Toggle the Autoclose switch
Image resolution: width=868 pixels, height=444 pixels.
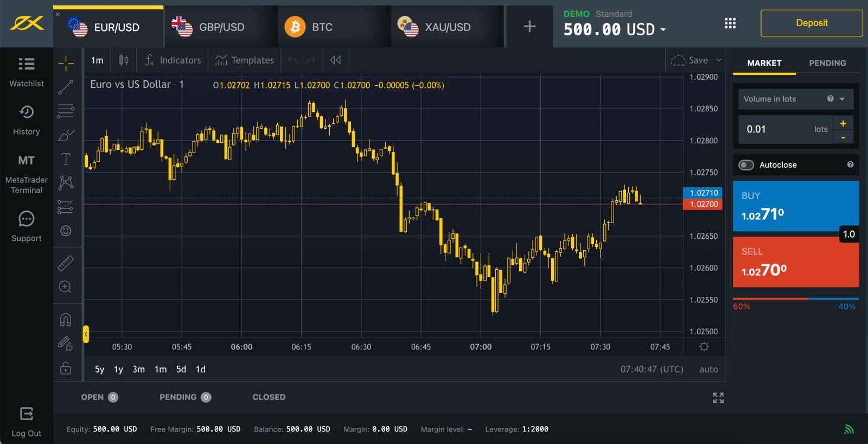tap(746, 165)
